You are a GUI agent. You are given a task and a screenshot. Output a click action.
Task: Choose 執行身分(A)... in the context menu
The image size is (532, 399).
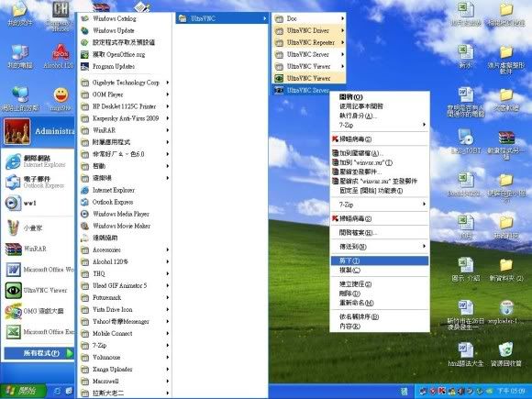380,116
